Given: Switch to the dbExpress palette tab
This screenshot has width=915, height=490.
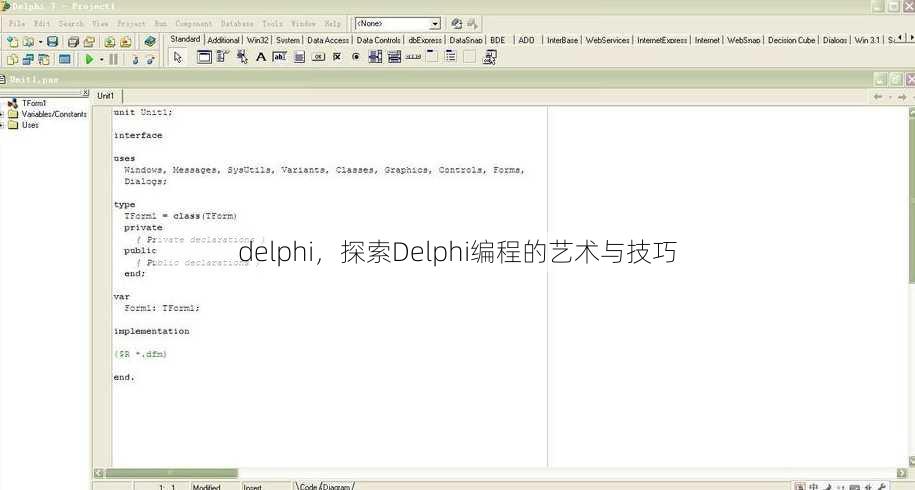Looking at the screenshot, I should (x=425, y=40).
